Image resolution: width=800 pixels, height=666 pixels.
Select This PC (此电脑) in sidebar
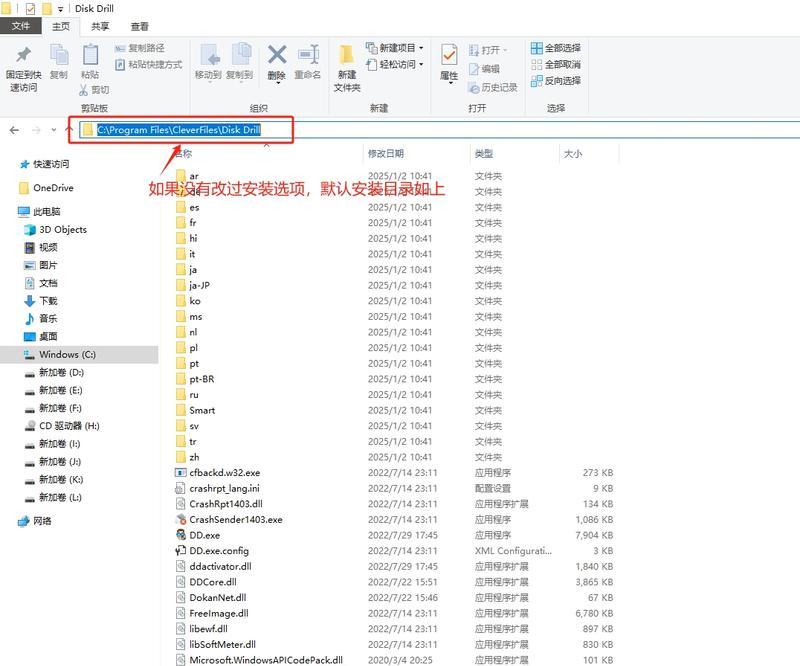coord(40,211)
